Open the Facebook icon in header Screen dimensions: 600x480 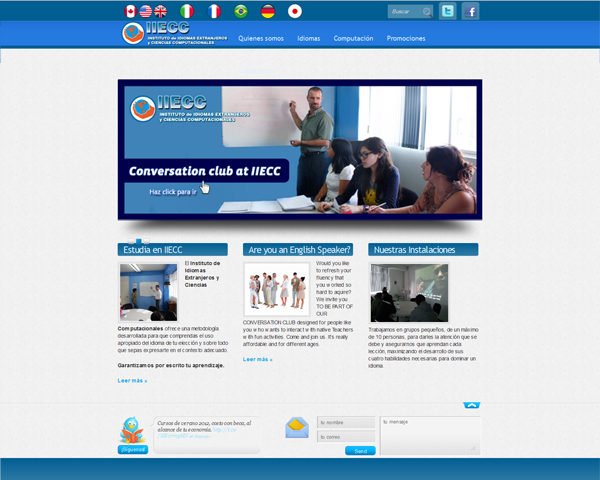(470, 11)
